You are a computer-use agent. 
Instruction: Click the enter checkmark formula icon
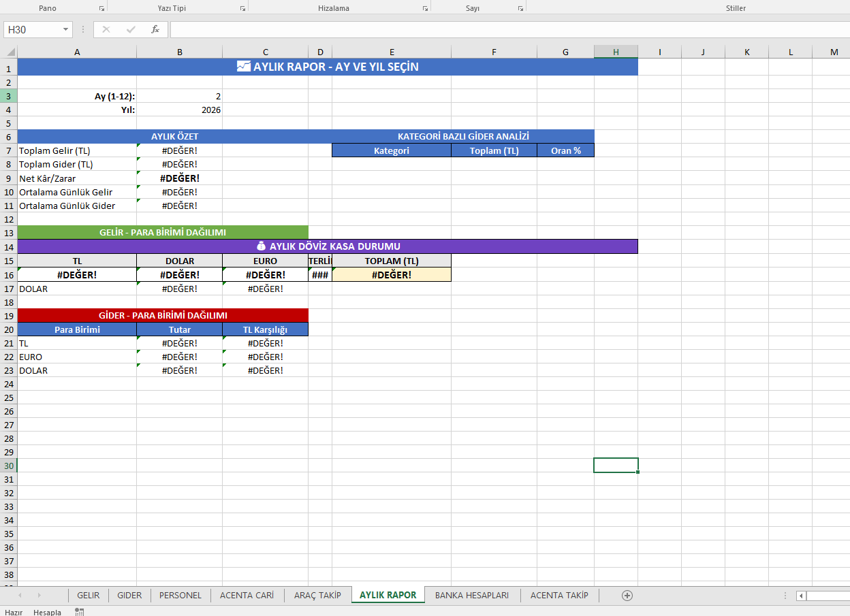point(131,29)
